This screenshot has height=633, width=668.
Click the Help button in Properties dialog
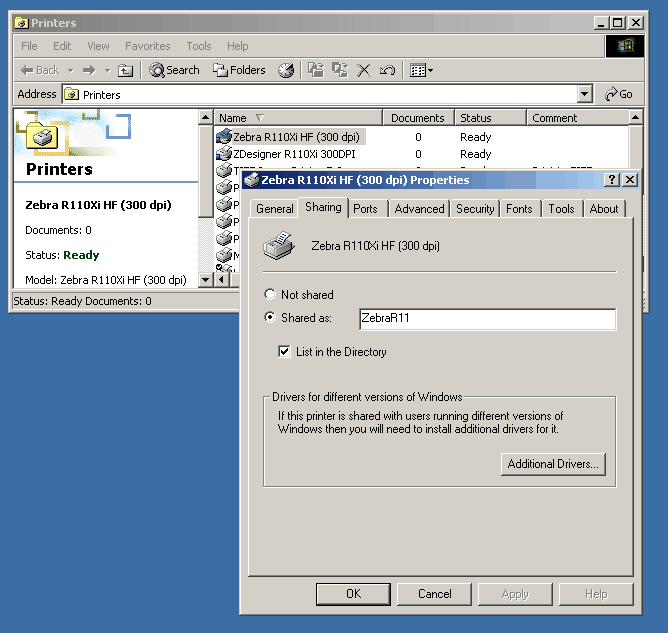click(596, 594)
